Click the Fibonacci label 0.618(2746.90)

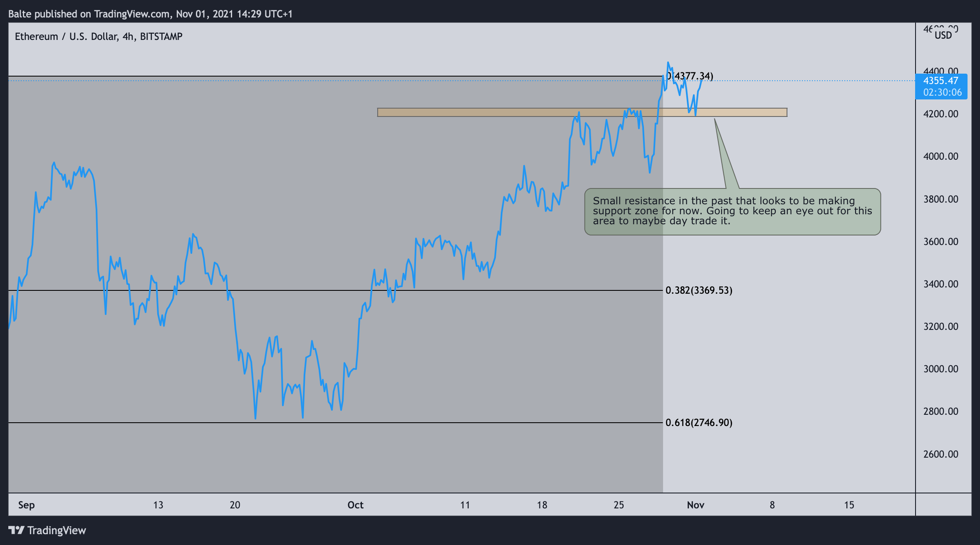tap(699, 423)
